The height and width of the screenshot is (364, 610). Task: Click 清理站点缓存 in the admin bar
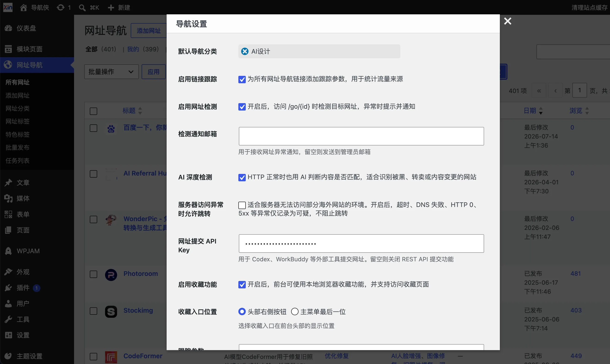(x=589, y=8)
